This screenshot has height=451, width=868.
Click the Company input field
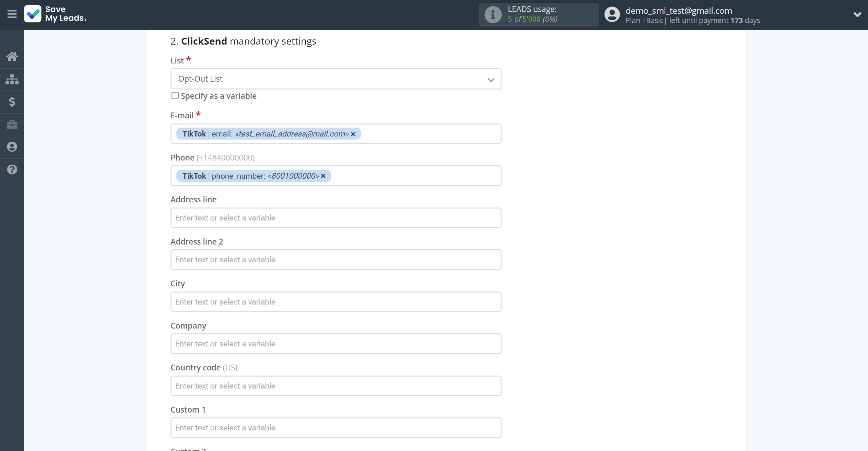[336, 344]
